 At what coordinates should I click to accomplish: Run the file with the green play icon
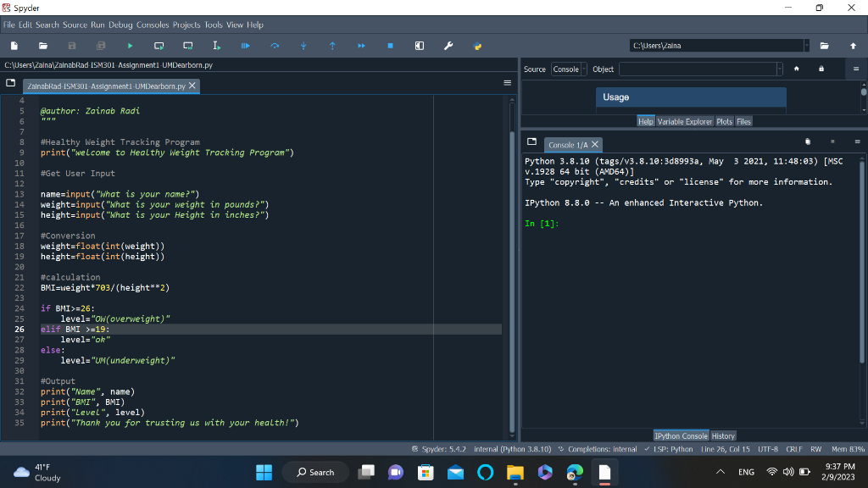click(130, 46)
